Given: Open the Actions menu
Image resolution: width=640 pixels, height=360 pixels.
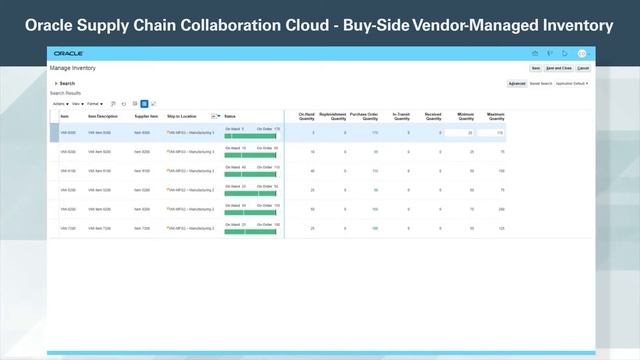Looking at the screenshot, I should point(60,104).
